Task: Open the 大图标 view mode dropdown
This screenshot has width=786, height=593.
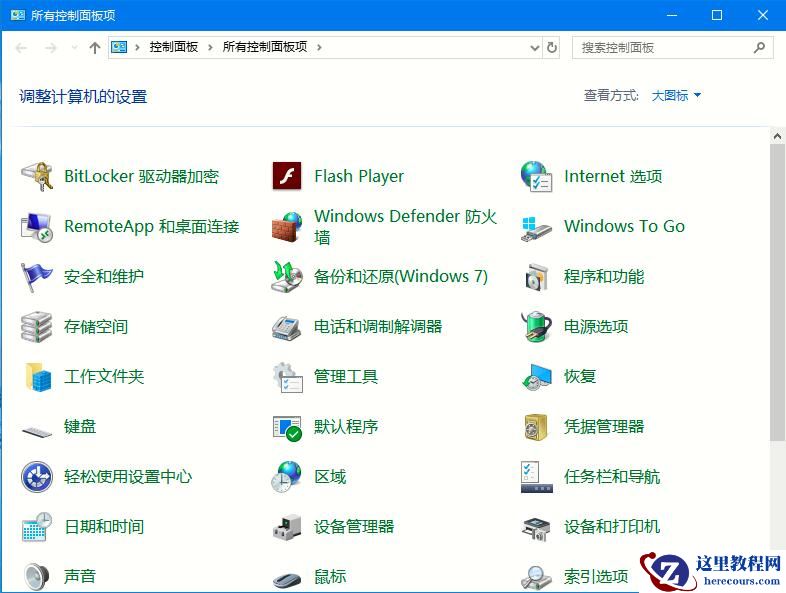Action: [x=676, y=95]
